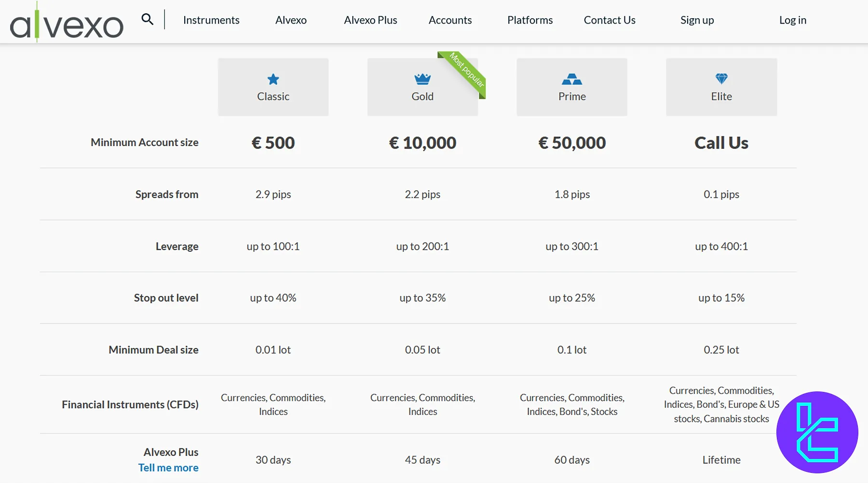The image size is (868, 483).
Task: Click the up to 15% stop out
Action: [x=721, y=298]
